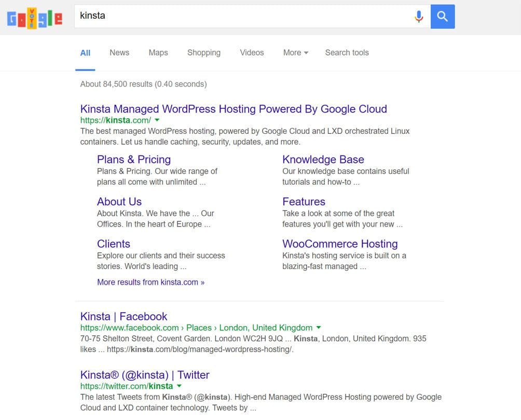Open the Kinsta (@kinsta) Twitter result
The image size is (521, 420).
click(145, 375)
